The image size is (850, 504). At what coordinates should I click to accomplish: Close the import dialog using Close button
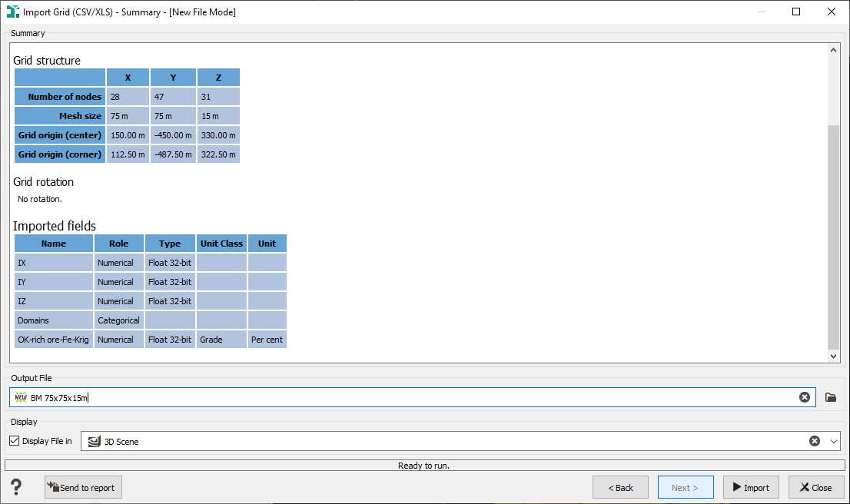point(816,487)
